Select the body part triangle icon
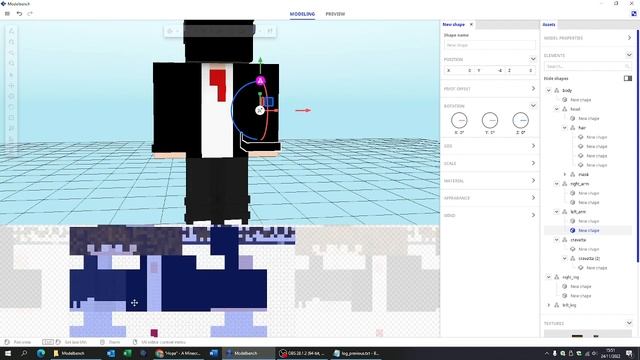Viewport: 640px width, 360px height. click(x=557, y=90)
